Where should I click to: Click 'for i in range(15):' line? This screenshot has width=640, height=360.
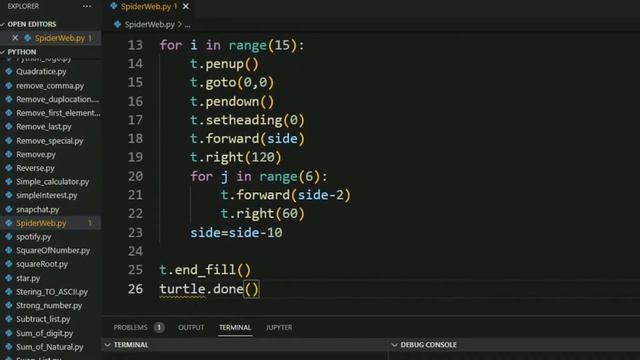point(232,45)
